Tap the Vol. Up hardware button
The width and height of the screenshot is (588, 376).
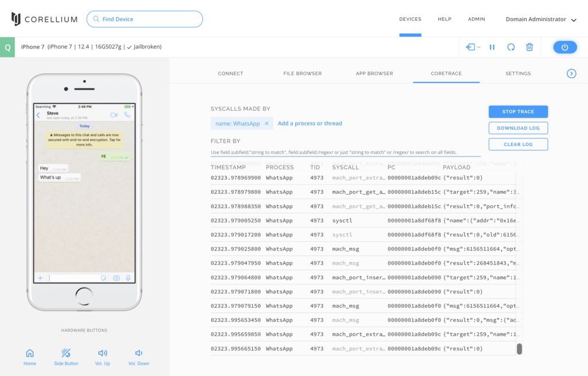tap(102, 357)
